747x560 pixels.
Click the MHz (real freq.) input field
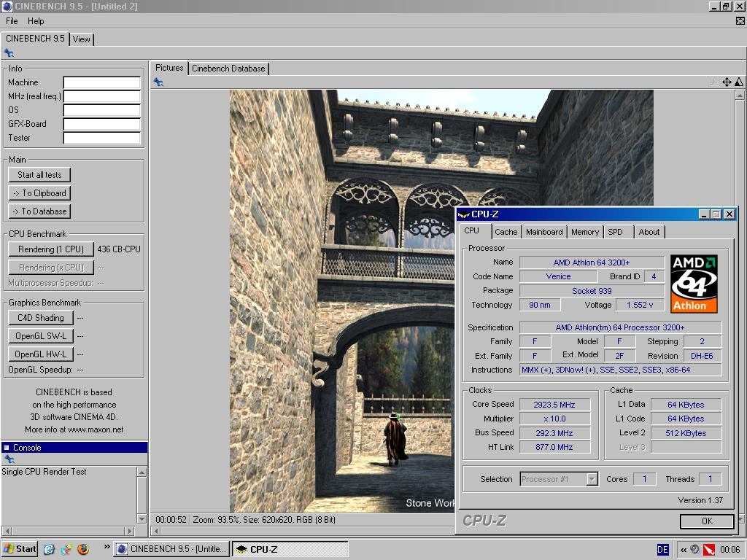pos(102,97)
